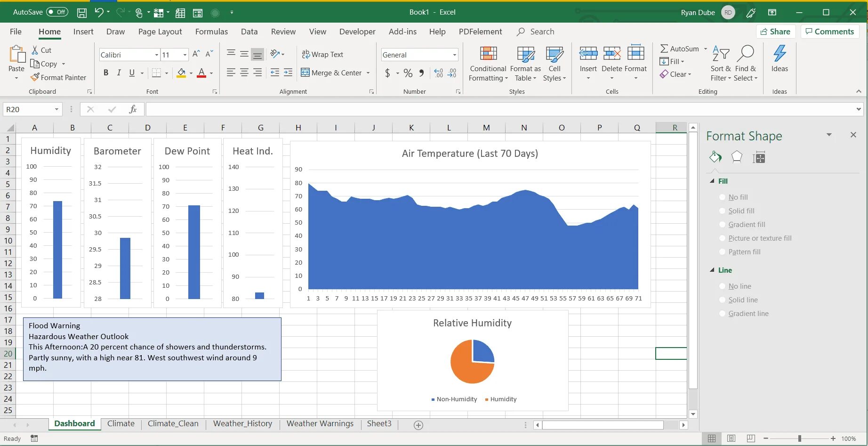Click Increase Font Size icon

(x=196, y=54)
